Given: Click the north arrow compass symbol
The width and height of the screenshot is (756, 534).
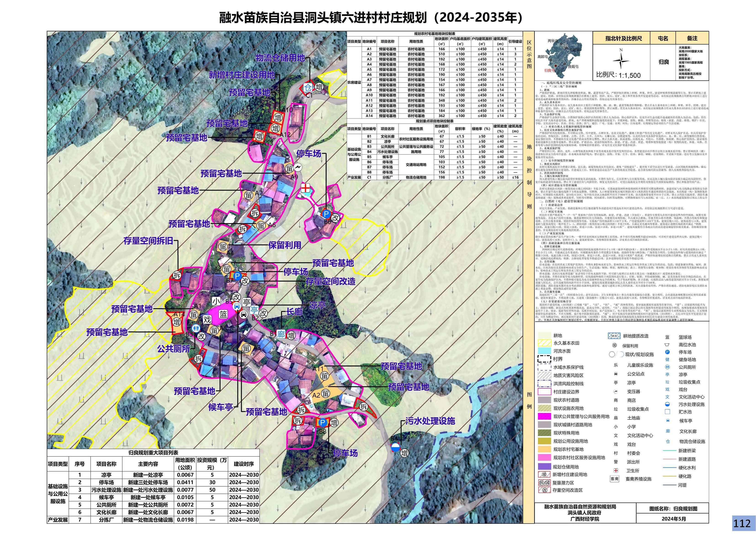Looking at the screenshot, I should tap(621, 61).
